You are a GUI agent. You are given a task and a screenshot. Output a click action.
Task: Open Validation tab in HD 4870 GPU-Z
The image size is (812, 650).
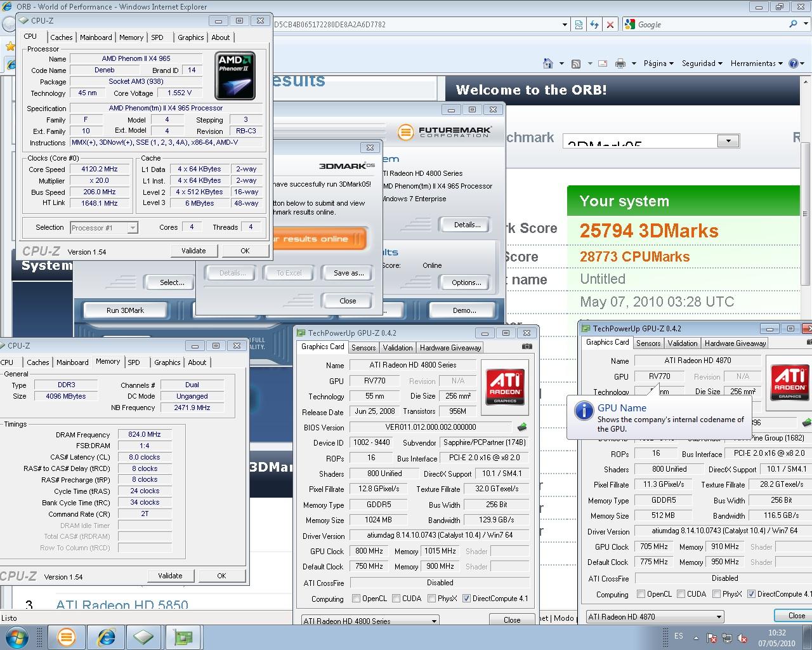point(683,343)
